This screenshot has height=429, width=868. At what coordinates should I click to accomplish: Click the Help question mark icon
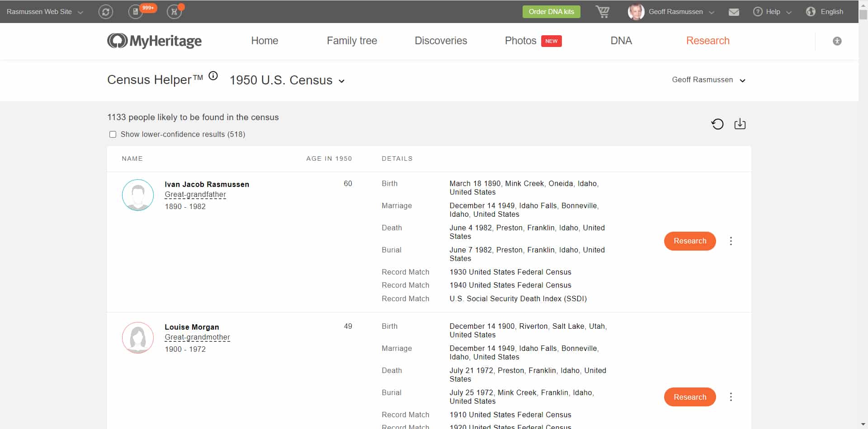click(758, 12)
